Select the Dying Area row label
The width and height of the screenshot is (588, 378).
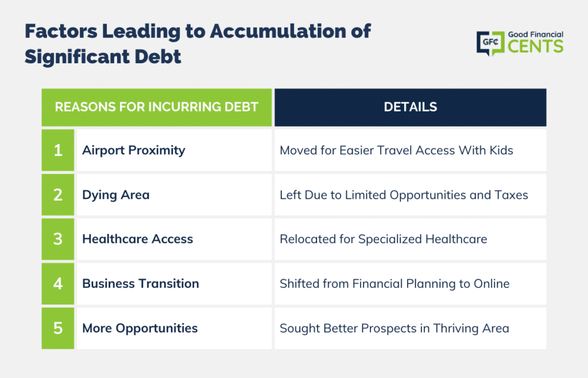click(x=116, y=195)
